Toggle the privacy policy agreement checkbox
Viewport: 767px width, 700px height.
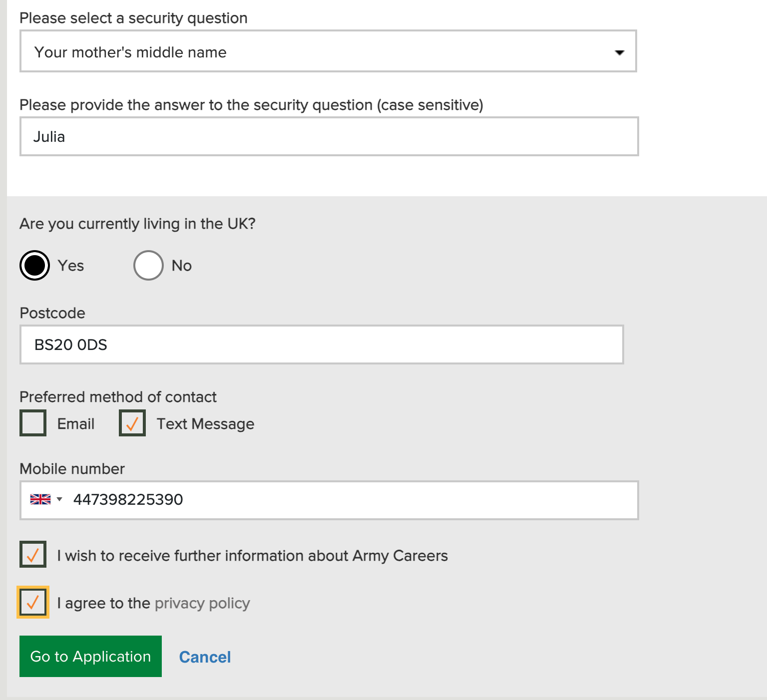pos(33,602)
